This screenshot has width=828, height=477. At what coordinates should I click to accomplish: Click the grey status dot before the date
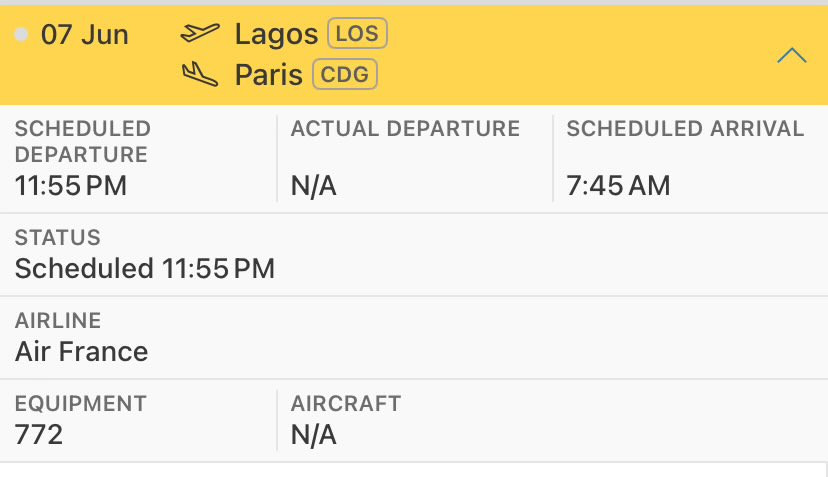22,35
